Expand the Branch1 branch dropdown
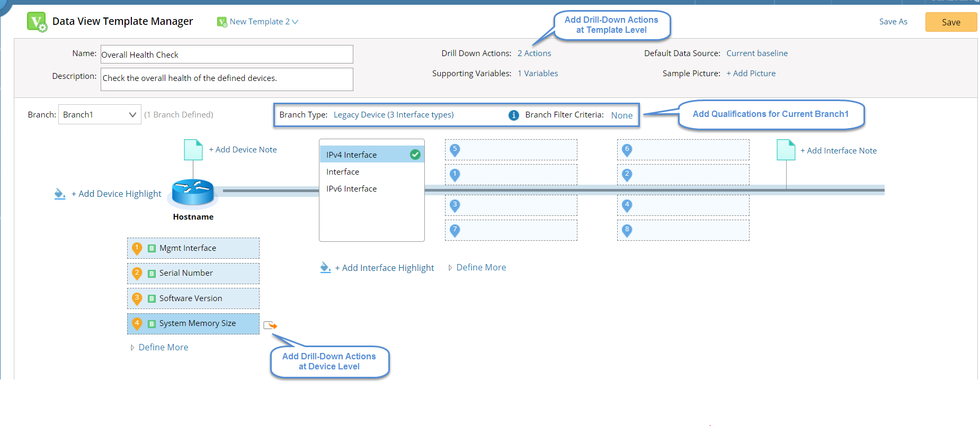Screen dimensions: 980x426 coord(100,114)
